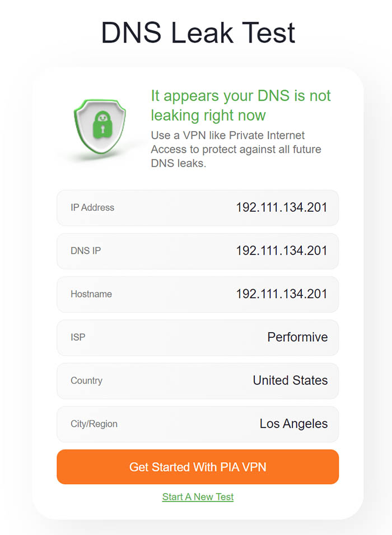
Task: Click the DNS Leak Test page heading
Action: (x=198, y=32)
